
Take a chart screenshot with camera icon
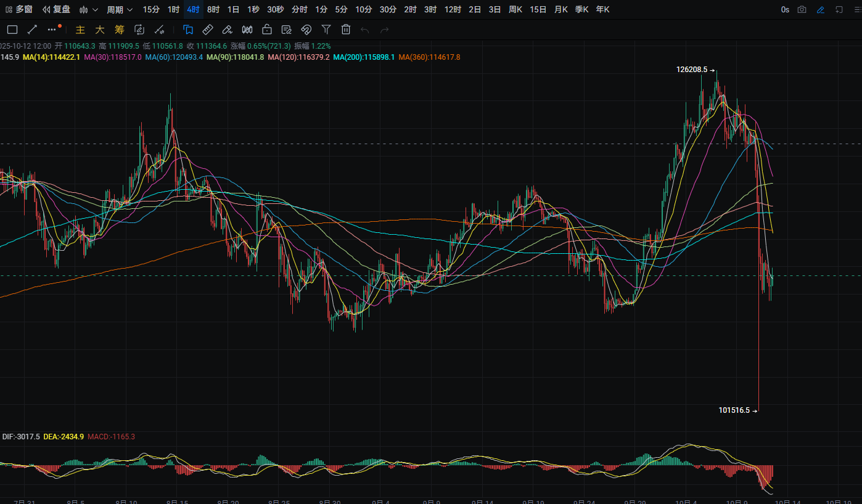802,10
